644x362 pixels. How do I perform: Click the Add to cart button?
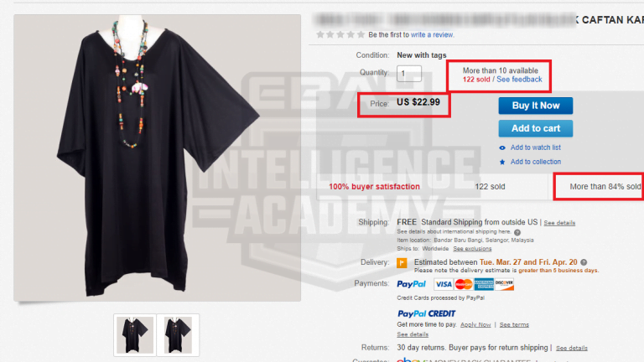(536, 128)
